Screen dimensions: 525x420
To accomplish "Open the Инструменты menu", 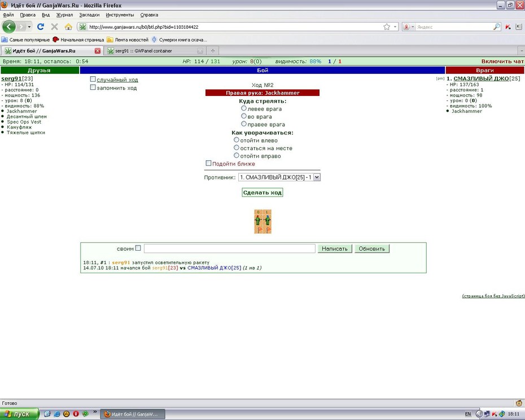I will (x=120, y=15).
